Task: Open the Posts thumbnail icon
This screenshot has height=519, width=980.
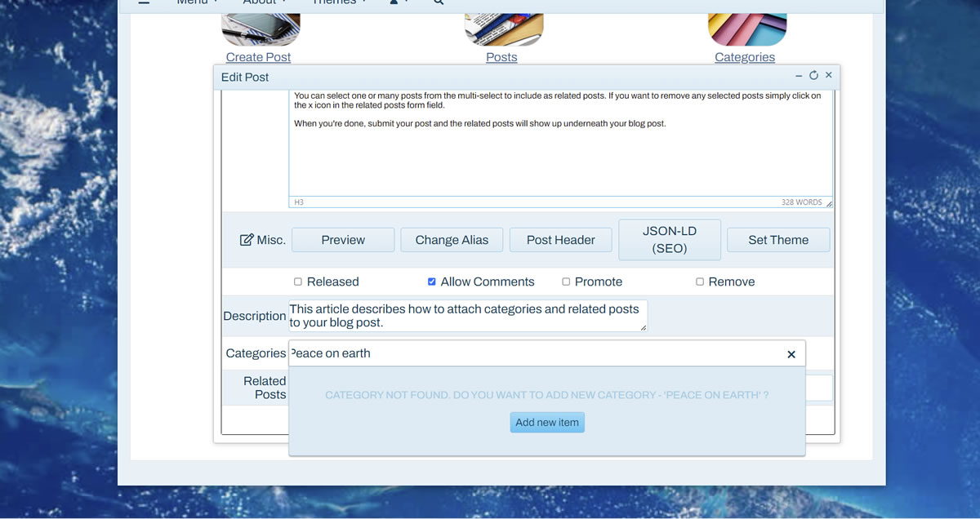Action: [x=504, y=29]
